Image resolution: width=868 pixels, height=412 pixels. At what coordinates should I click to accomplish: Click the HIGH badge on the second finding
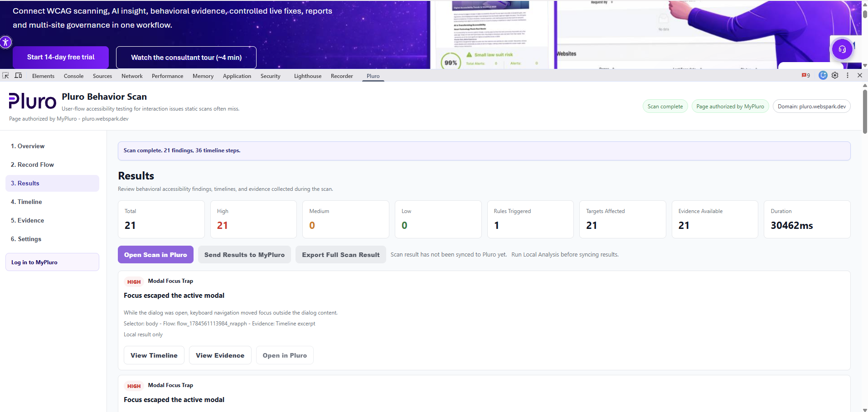click(x=134, y=386)
